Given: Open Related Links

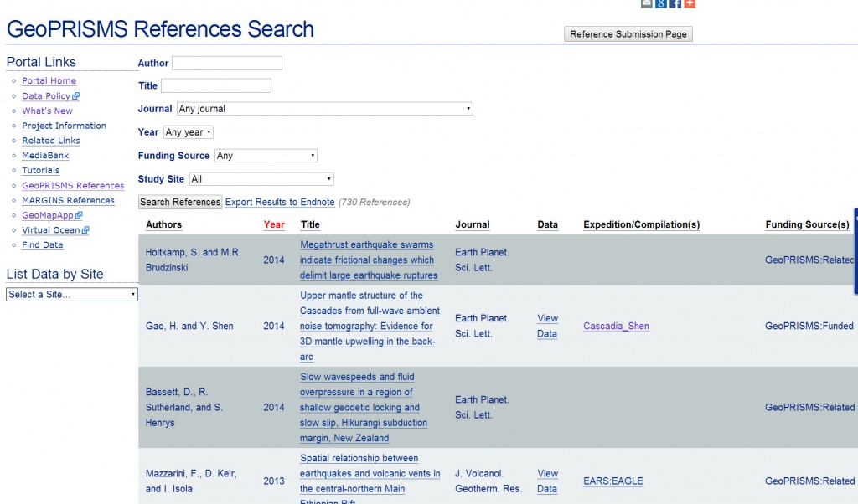Looking at the screenshot, I should click(x=51, y=141).
